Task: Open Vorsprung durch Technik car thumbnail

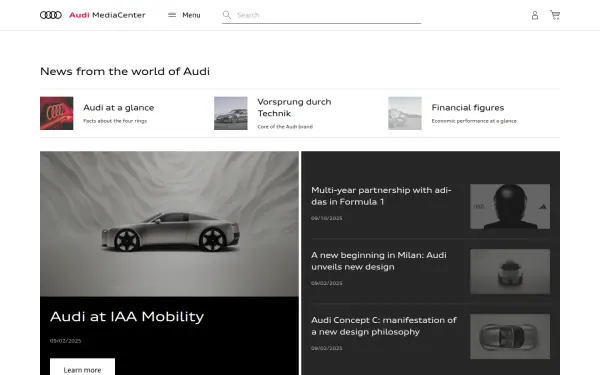Action: pyautogui.click(x=231, y=113)
